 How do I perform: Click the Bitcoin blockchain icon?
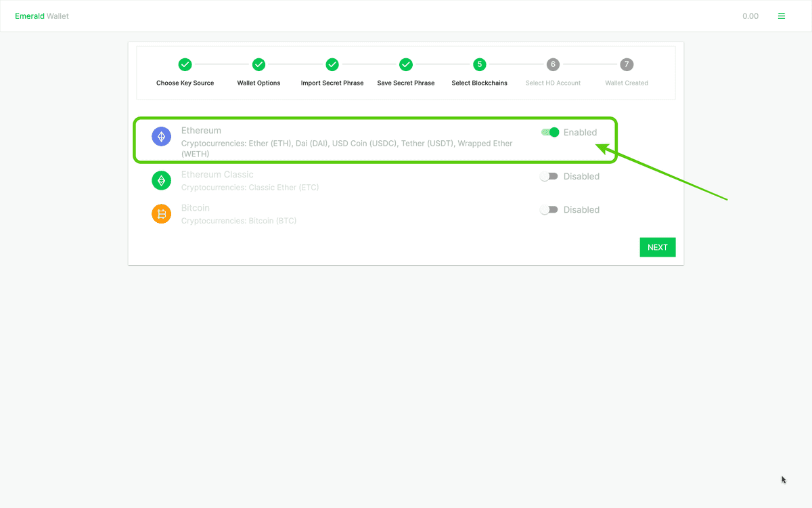point(161,213)
